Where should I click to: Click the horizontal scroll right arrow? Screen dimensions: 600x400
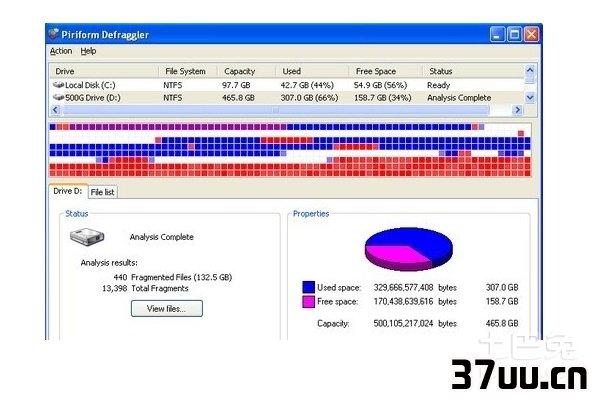pyautogui.click(x=517, y=110)
